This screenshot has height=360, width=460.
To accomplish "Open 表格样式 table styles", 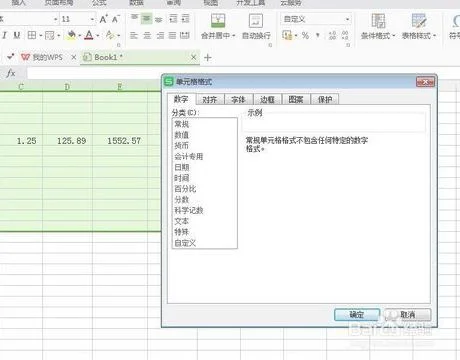I will coord(419,26).
